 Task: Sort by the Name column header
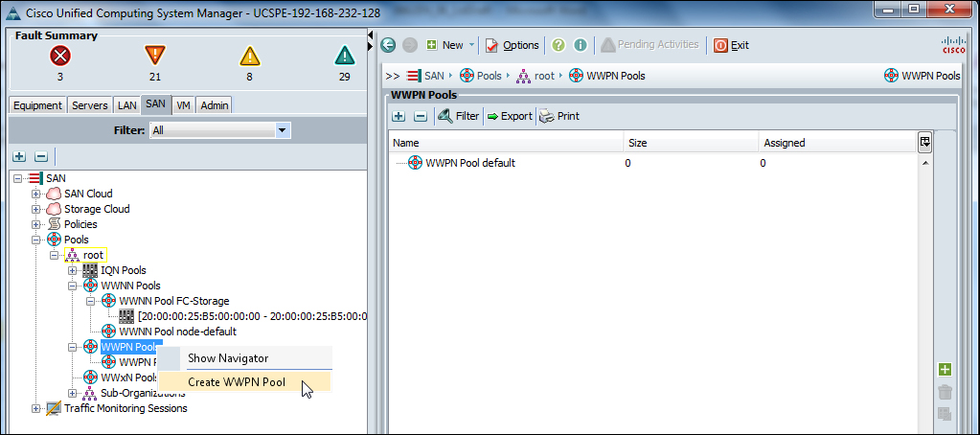[506, 143]
